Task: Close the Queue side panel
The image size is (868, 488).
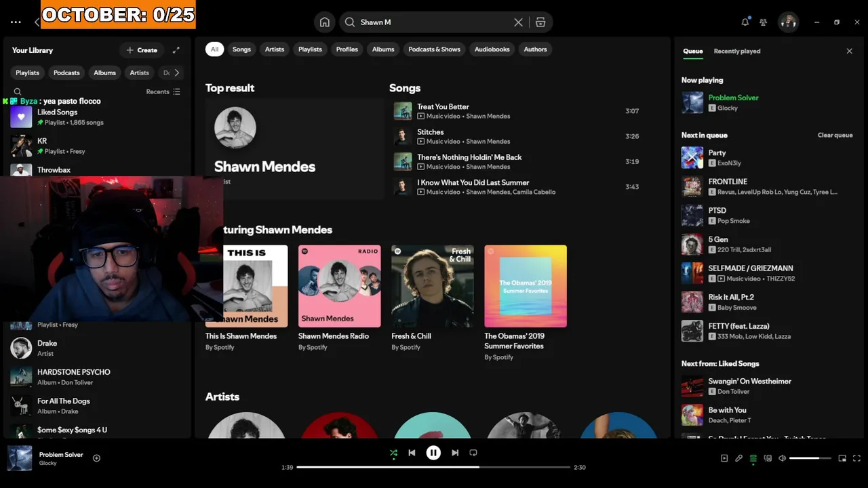Action: tap(849, 51)
